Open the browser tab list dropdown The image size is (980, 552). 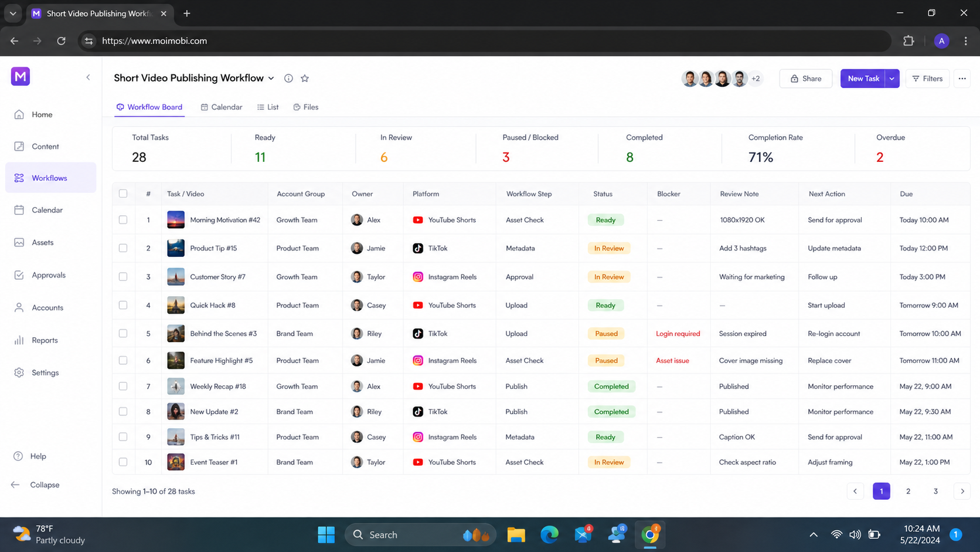click(x=13, y=13)
